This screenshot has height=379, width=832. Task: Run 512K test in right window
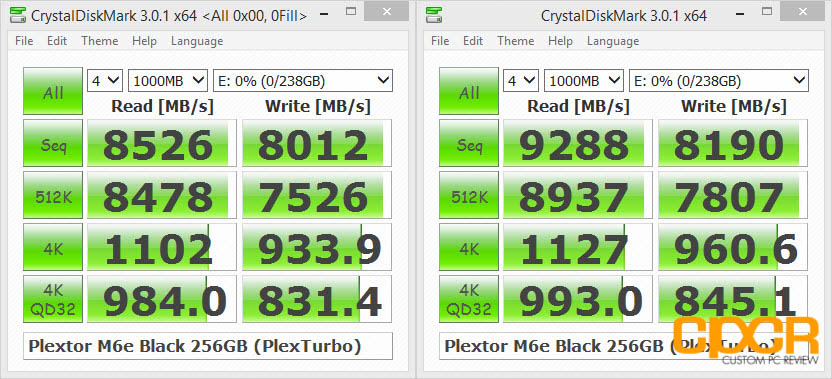point(469,195)
